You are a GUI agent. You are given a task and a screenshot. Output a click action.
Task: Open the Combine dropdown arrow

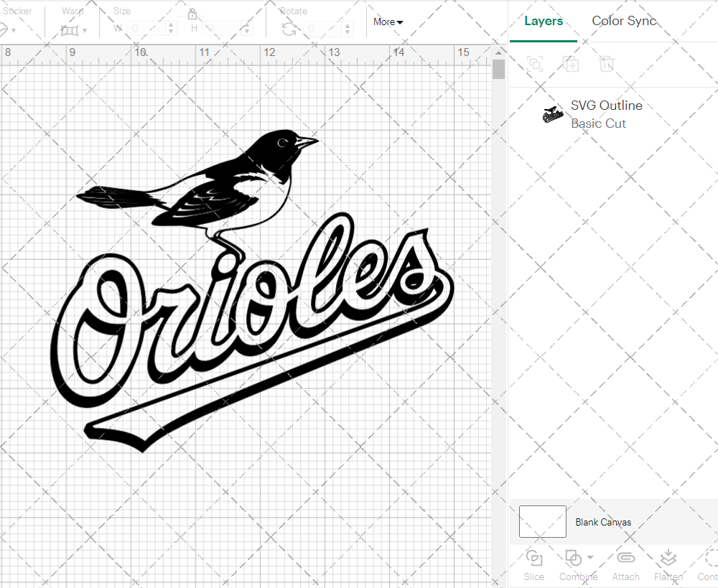(590, 557)
